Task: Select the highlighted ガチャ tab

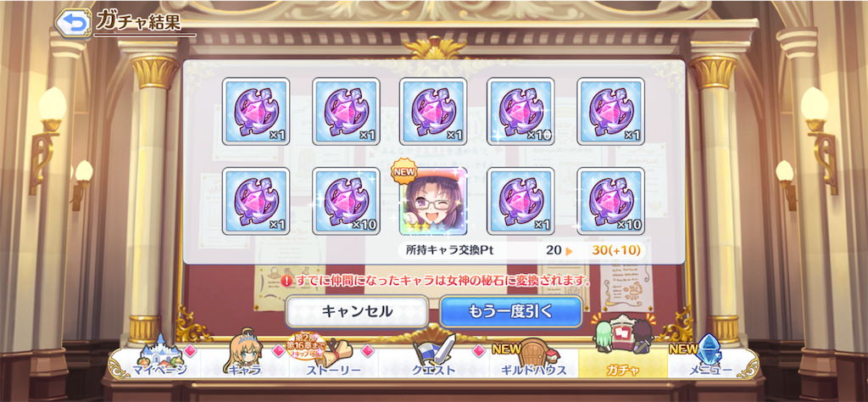Action: 623,358
